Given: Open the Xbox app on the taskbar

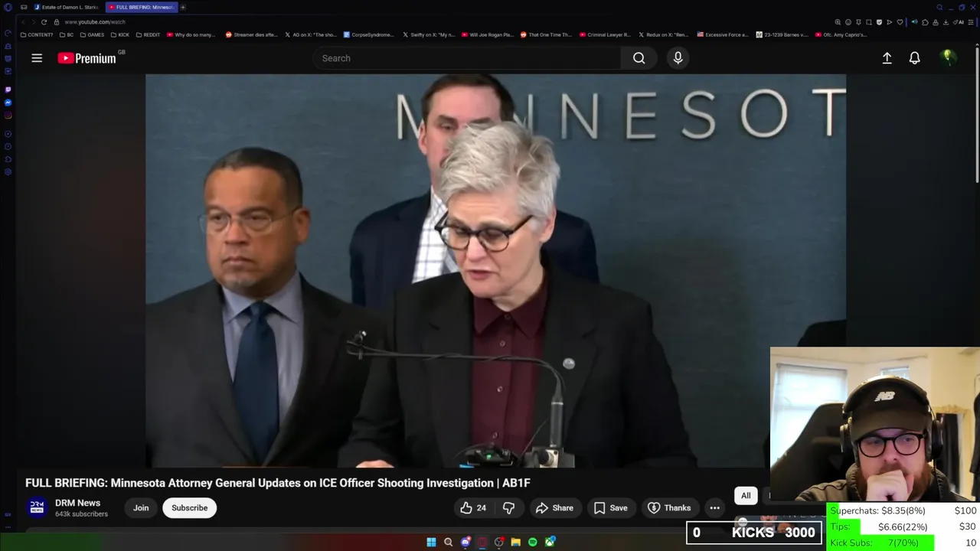Looking at the screenshot, I should point(550,542).
